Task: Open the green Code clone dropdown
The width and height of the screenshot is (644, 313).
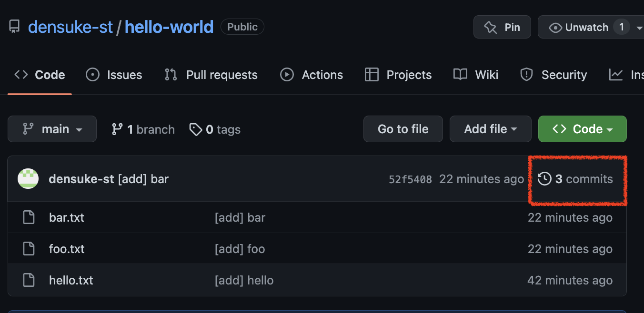Action: (583, 129)
